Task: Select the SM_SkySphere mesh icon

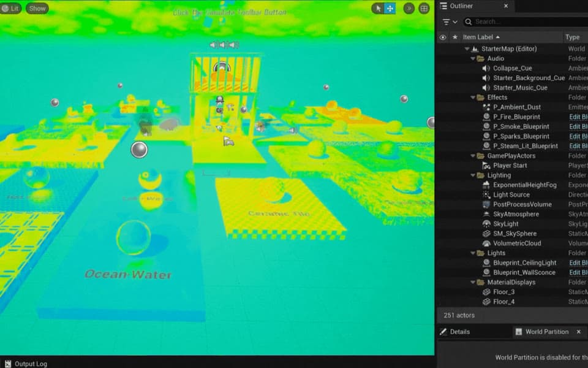Action: point(486,234)
